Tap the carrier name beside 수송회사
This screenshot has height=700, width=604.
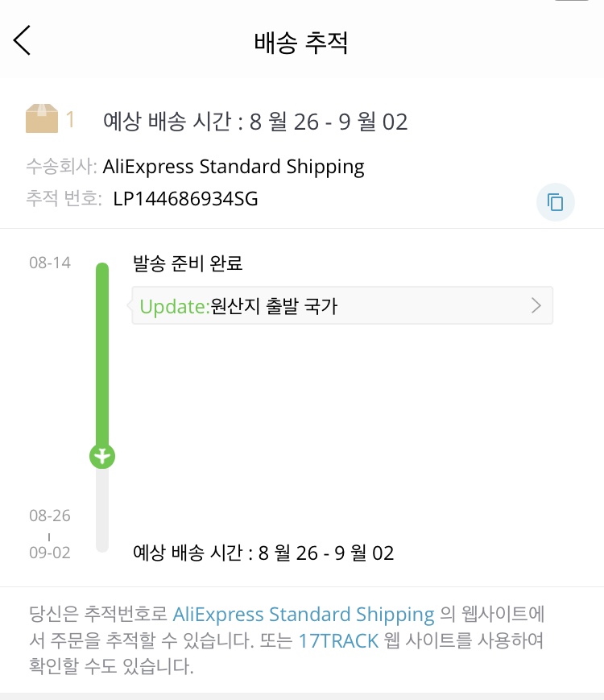(x=234, y=167)
